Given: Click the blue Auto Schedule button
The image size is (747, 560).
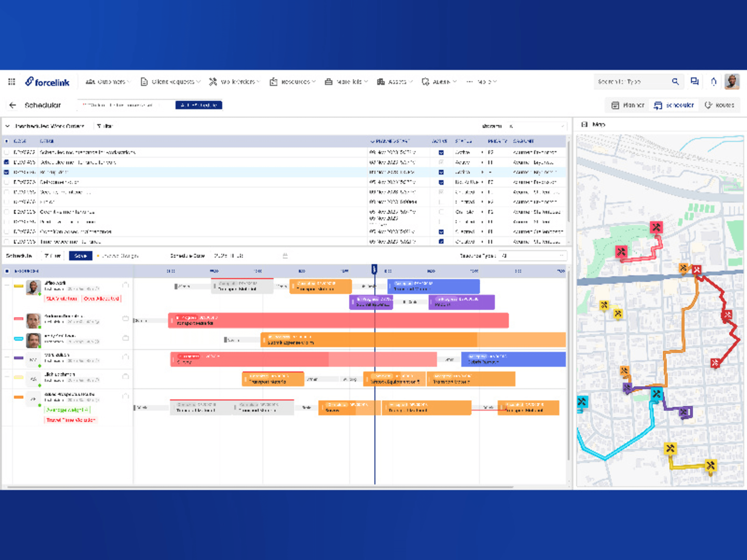Looking at the screenshot, I should 199,105.
